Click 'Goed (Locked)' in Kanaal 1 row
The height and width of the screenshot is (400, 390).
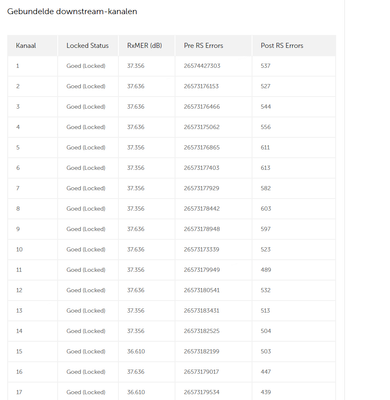[86, 66]
